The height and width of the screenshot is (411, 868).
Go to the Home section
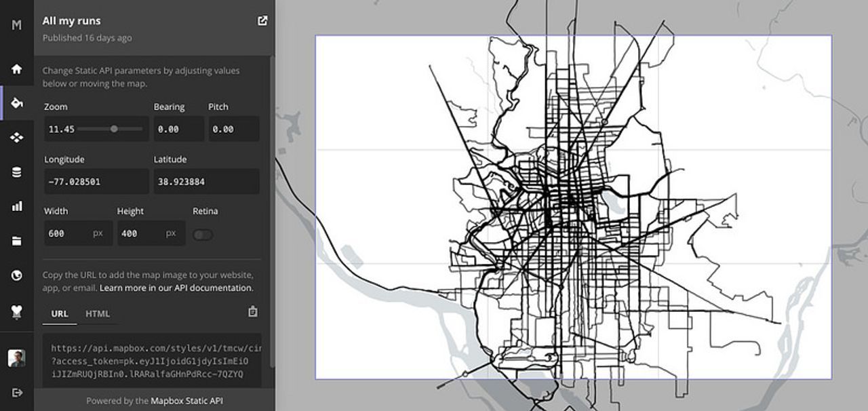coord(16,68)
